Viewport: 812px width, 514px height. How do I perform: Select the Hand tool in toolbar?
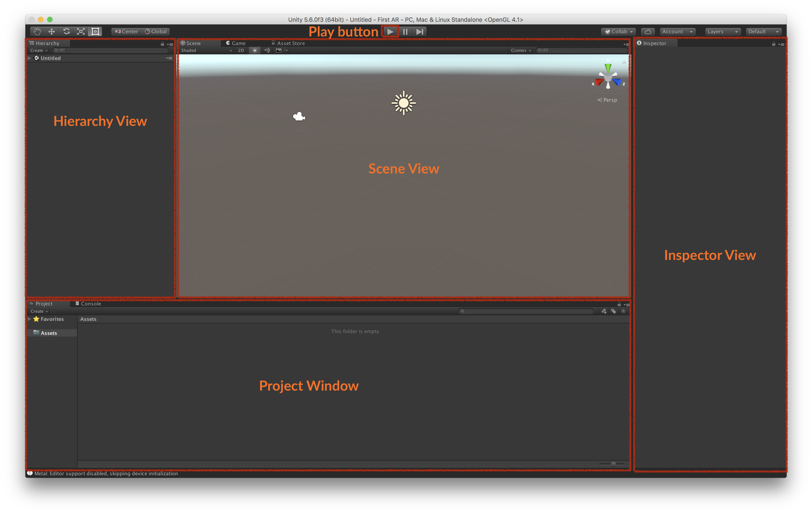click(x=37, y=31)
